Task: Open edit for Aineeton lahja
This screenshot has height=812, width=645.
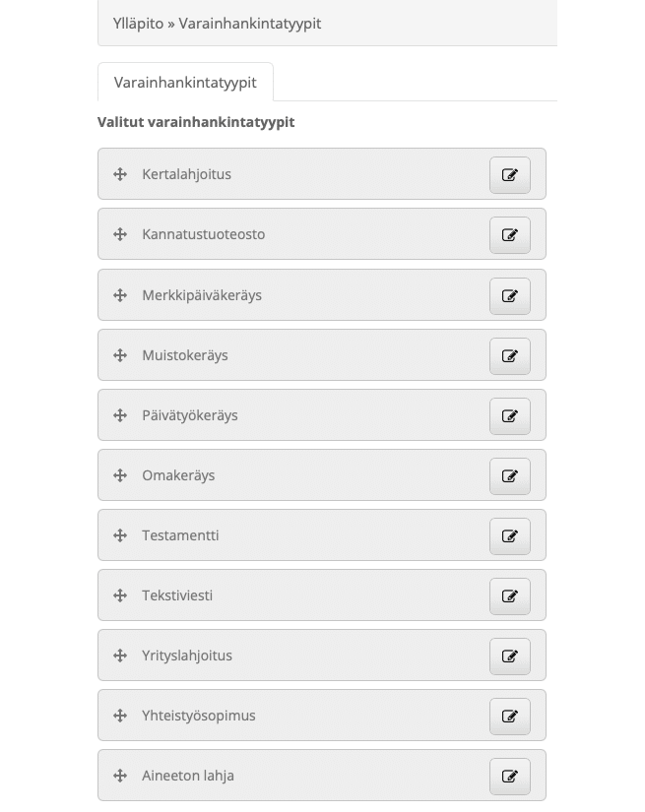Action: (509, 777)
